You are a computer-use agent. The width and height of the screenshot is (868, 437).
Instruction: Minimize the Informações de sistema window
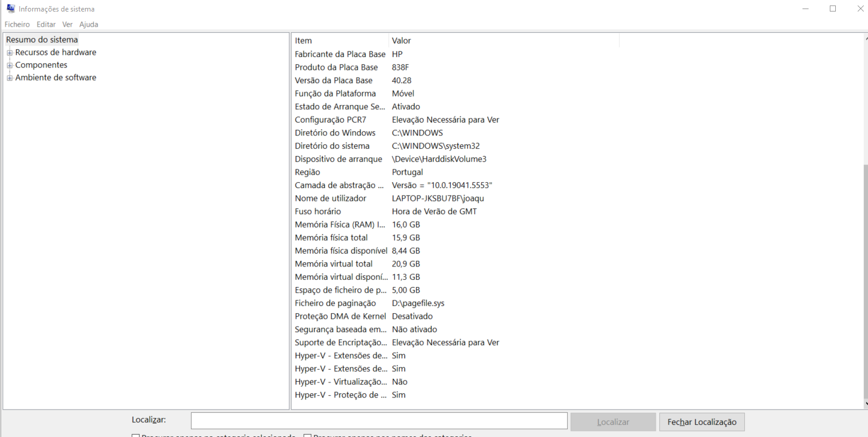pyautogui.click(x=806, y=8)
